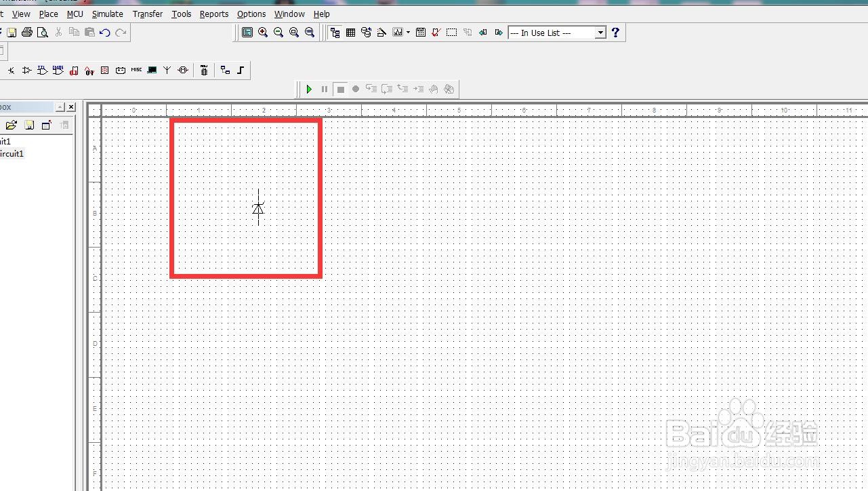Click the Redo arrow icon
This screenshot has width=868, height=491.
(121, 33)
